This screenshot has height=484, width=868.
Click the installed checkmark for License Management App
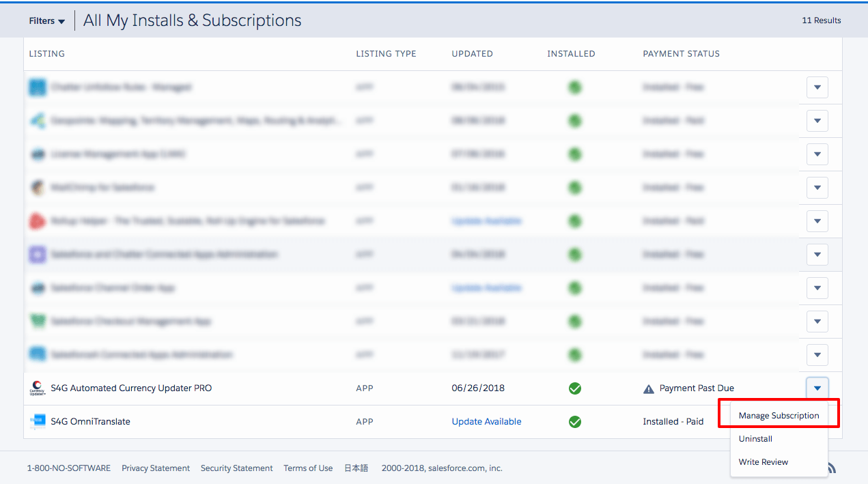point(575,154)
